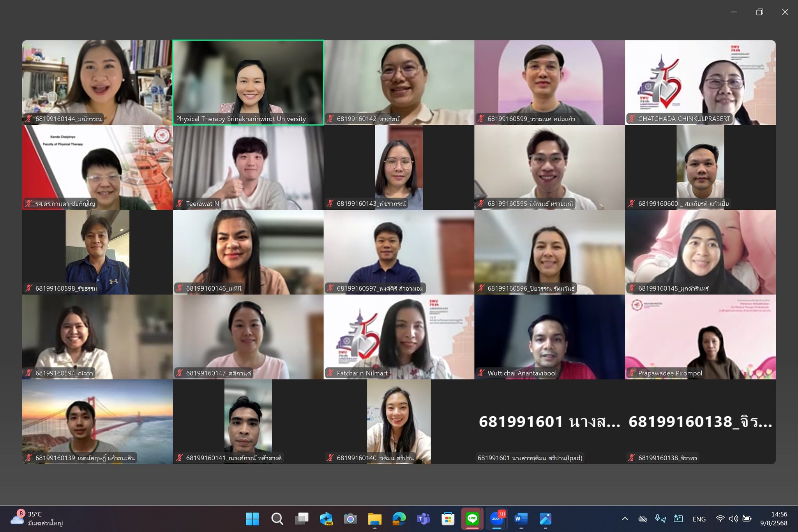The image size is (798, 532).
Task: Switch the ENG input language
Action: click(699, 519)
